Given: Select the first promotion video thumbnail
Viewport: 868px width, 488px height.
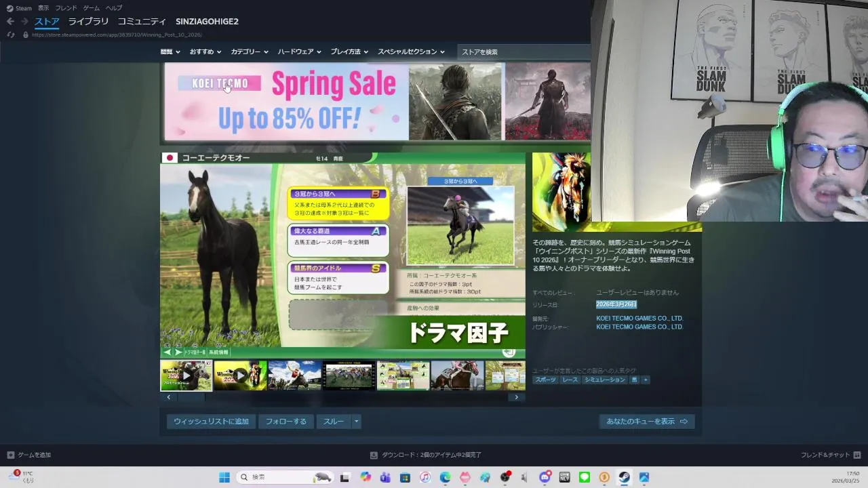Looking at the screenshot, I should [x=186, y=375].
